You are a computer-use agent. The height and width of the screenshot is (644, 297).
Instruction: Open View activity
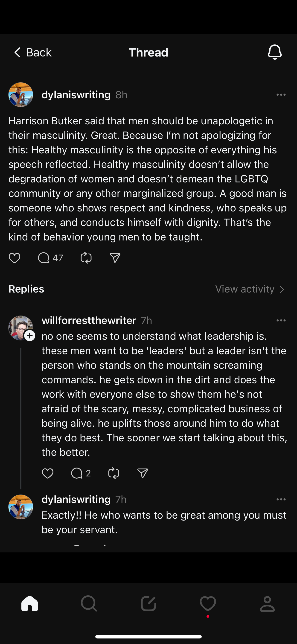(250, 289)
